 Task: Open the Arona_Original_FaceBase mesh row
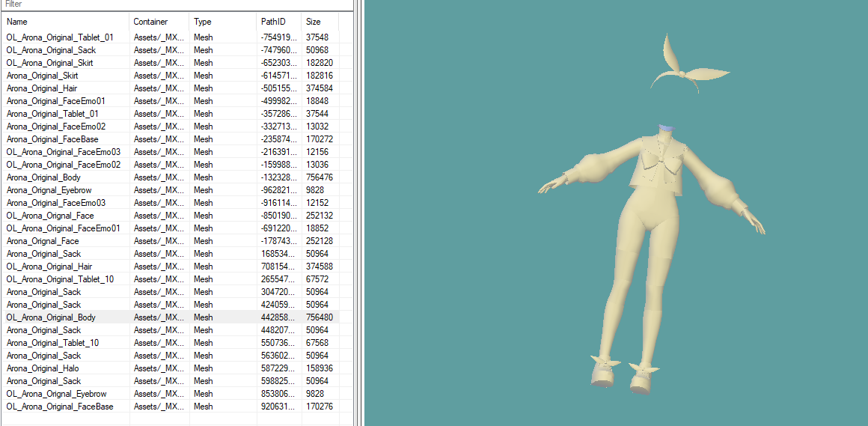coord(171,139)
